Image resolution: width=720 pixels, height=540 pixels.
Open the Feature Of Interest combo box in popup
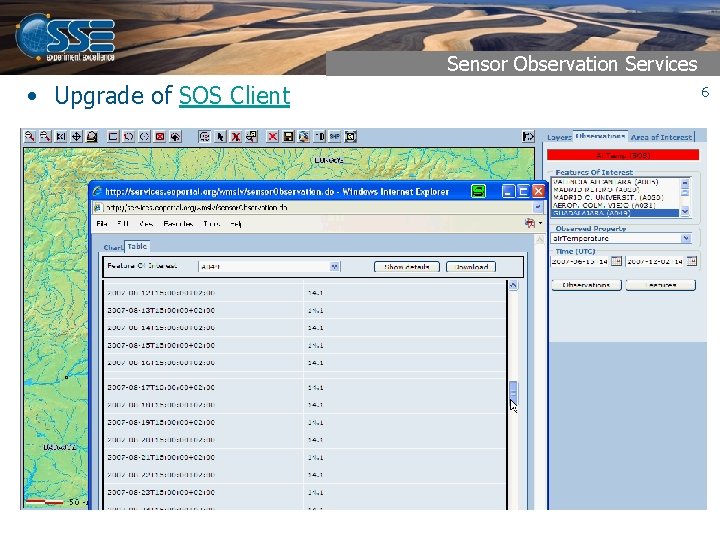[x=270, y=266]
